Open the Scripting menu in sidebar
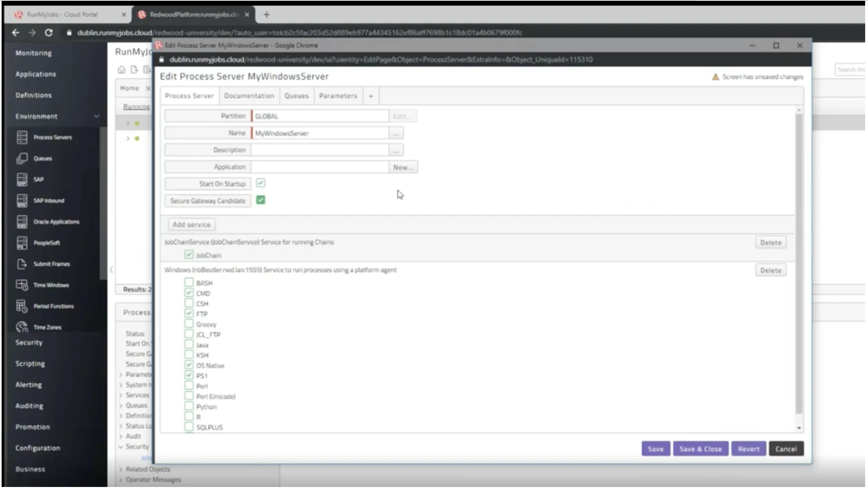 point(30,364)
